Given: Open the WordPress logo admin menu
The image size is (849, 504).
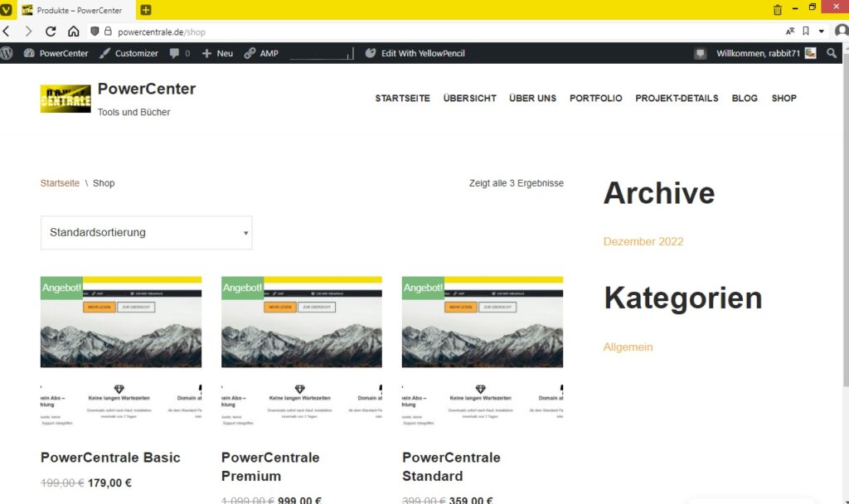Looking at the screenshot, I should (7, 53).
